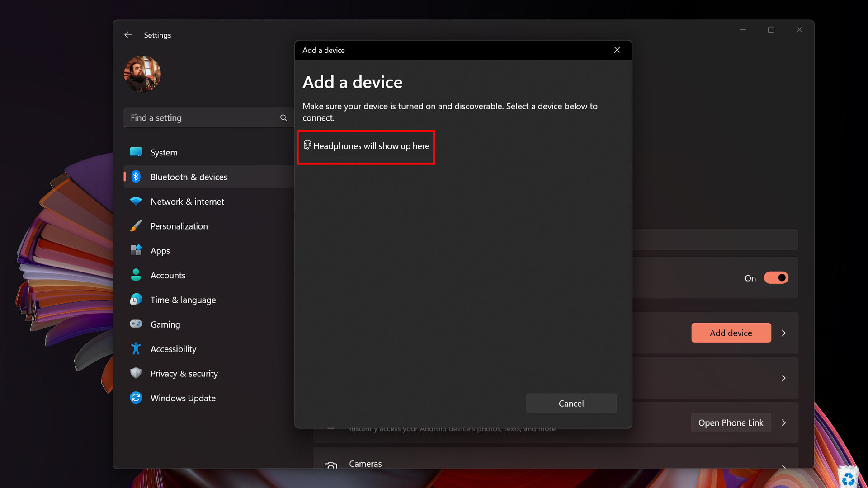Close the Add a device dialog
The image size is (868, 488).
pos(617,50)
